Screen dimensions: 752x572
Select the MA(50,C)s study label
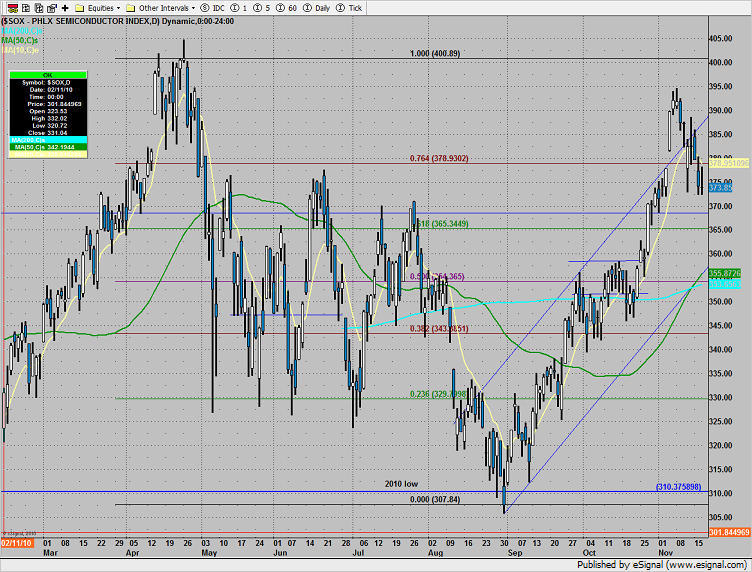20,40
